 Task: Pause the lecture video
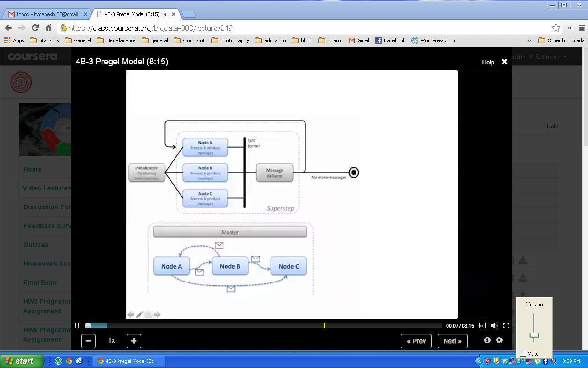coord(77,326)
